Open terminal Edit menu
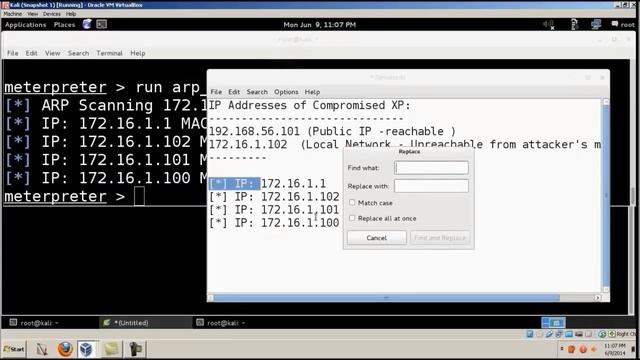 click(x=31, y=53)
